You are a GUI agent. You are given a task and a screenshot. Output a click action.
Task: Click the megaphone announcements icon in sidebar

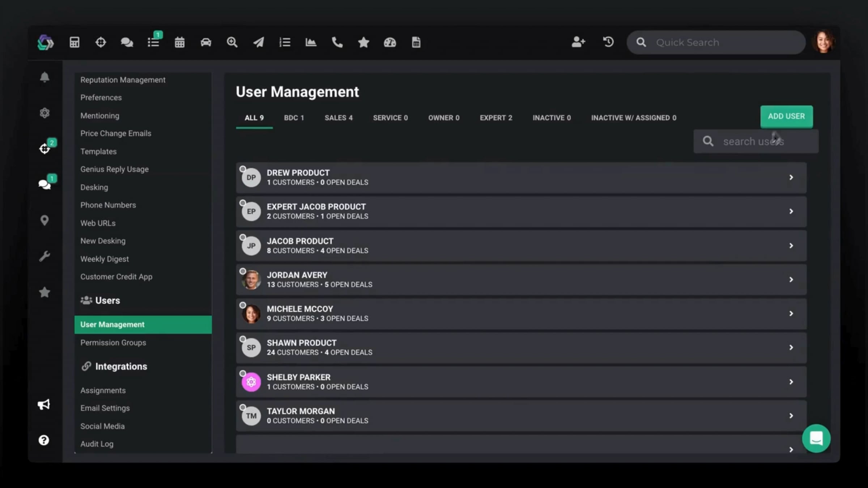(x=44, y=404)
